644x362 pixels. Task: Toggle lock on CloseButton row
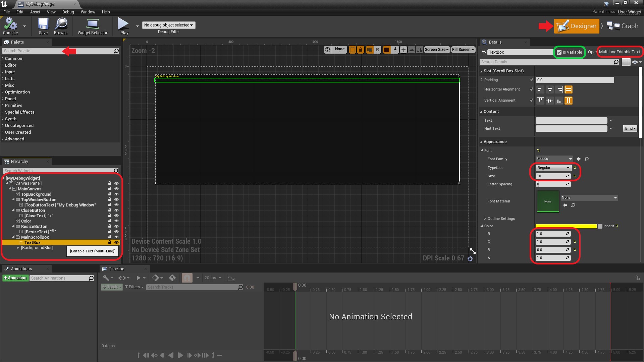tap(109, 210)
